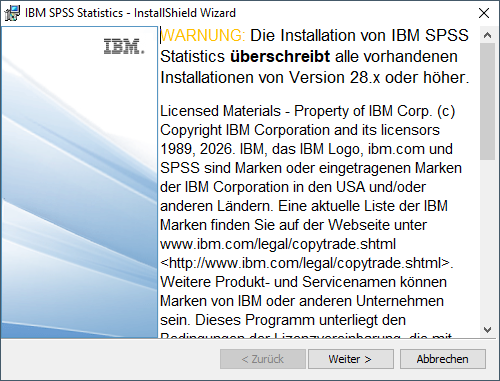Click the line 'Marken finden Sie auf der Webseite unter'
This screenshot has height=381, width=500.
[x=293, y=225]
